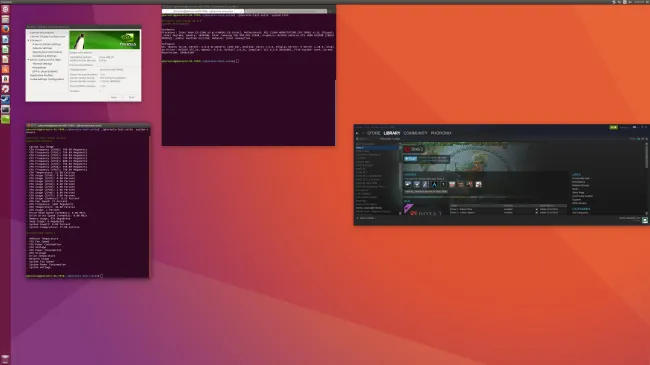Image resolution: width=650 pixels, height=365 pixels.
Task: Open Firefox from the Ubuntu launcher
Action: click(5, 29)
